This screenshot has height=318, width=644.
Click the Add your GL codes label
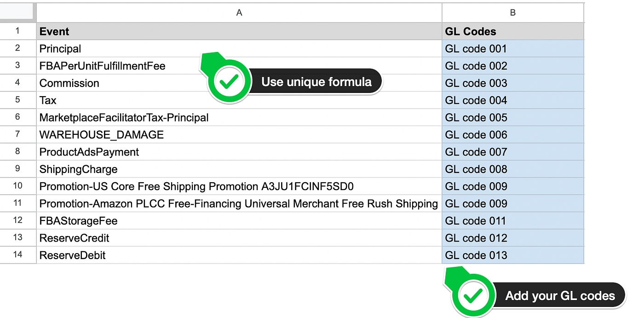coord(560,296)
